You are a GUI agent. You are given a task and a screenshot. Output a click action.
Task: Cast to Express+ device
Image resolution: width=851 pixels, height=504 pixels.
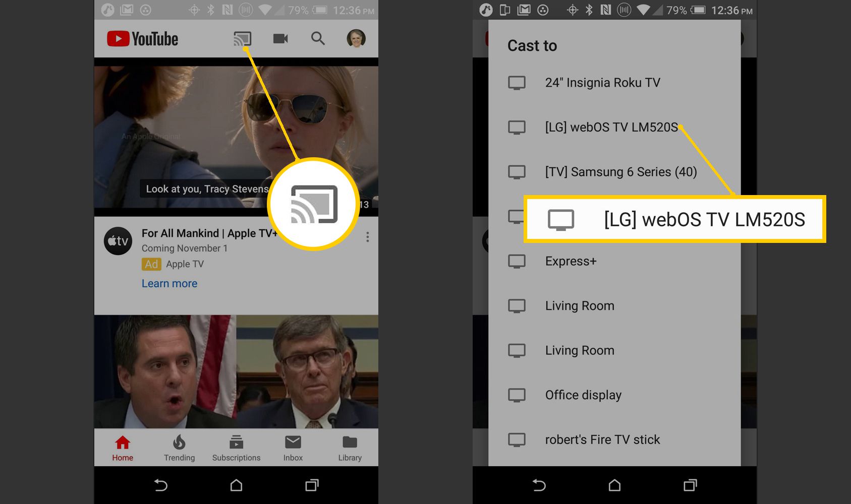(614, 261)
